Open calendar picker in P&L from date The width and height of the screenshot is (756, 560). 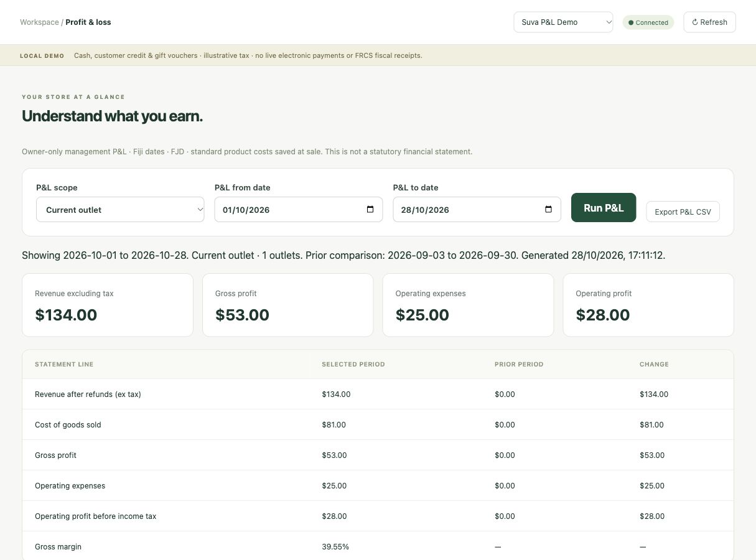pyautogui.click(x=370, y=210)
